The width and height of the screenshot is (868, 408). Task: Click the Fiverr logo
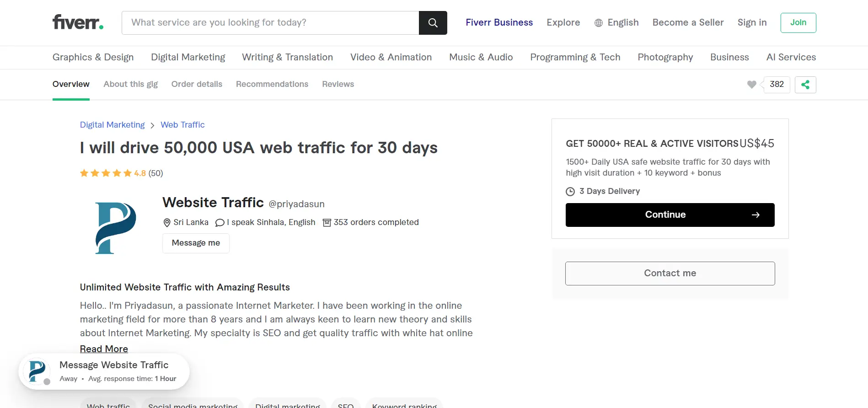(x=78, y=22)
